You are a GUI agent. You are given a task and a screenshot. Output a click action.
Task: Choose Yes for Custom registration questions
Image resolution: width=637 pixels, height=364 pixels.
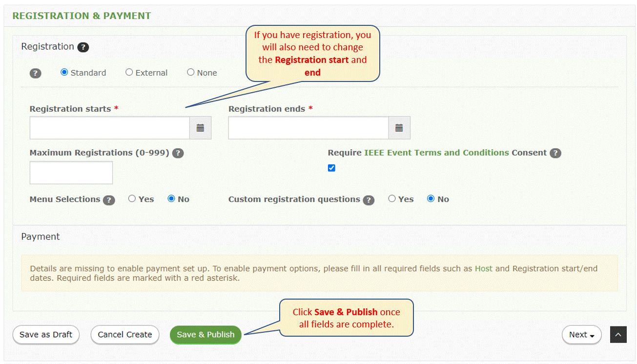391,199
